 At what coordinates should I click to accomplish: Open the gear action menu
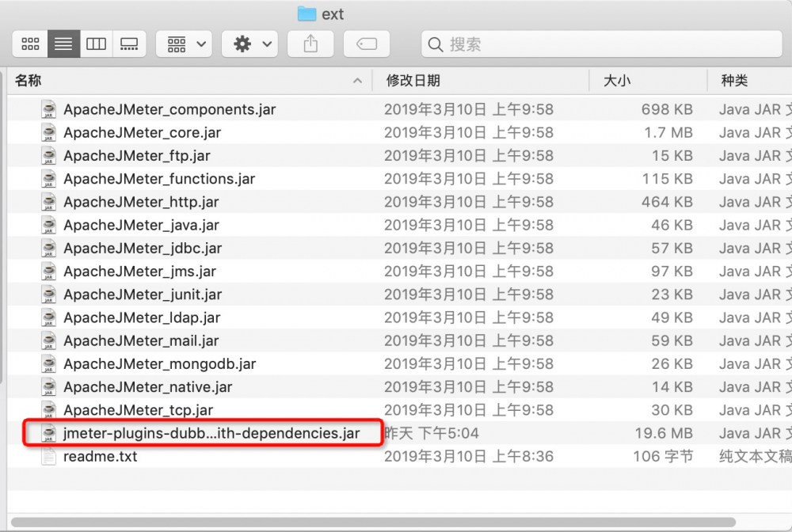tap(250, 44)
